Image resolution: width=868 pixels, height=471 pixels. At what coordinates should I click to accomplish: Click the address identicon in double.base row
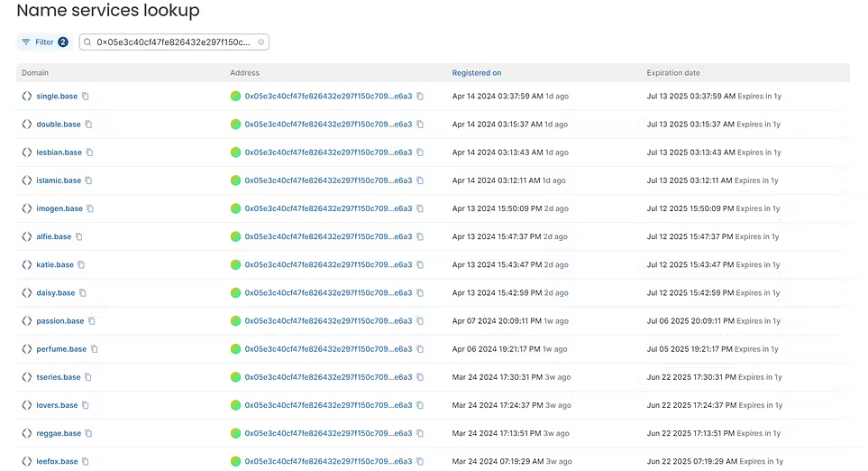(x=236, y=125)
